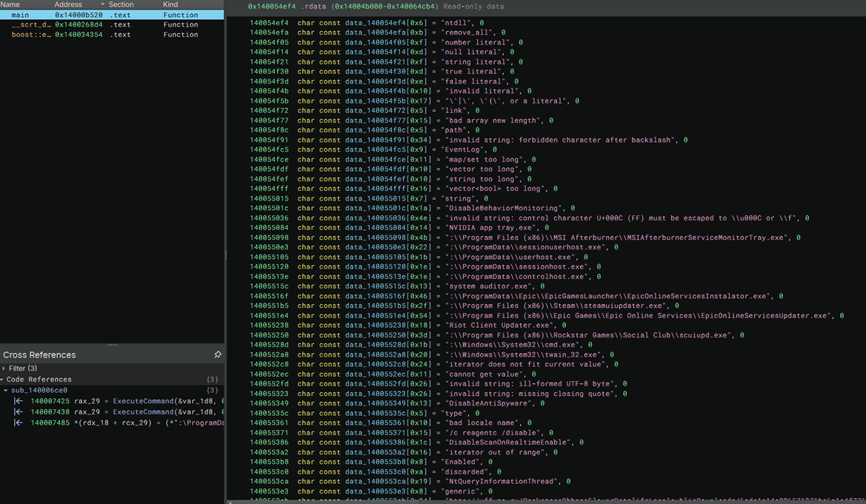This screenshot has width=866, height=504.
Task: Collapse the Code References group
Action: click(x=4, y=380)
